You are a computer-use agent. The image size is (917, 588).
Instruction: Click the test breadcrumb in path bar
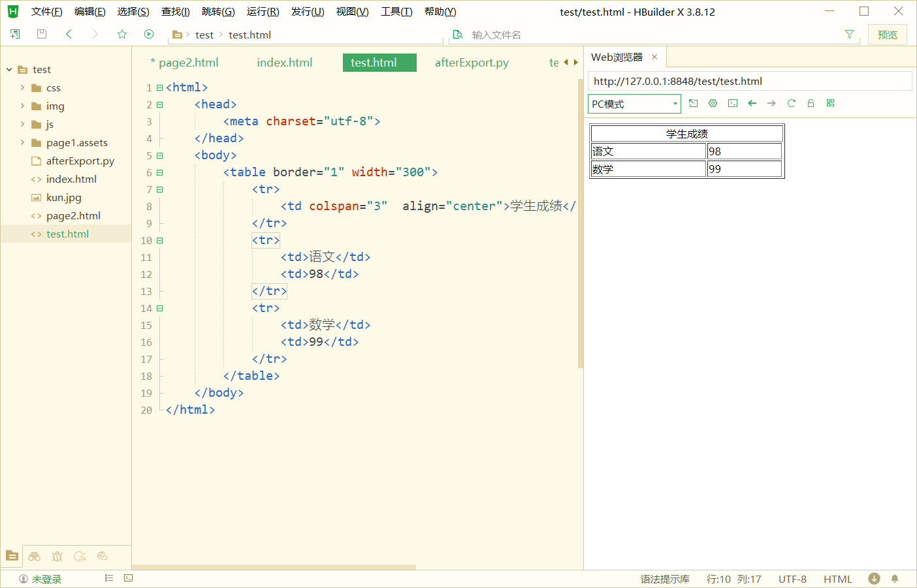tap(204, 35)
